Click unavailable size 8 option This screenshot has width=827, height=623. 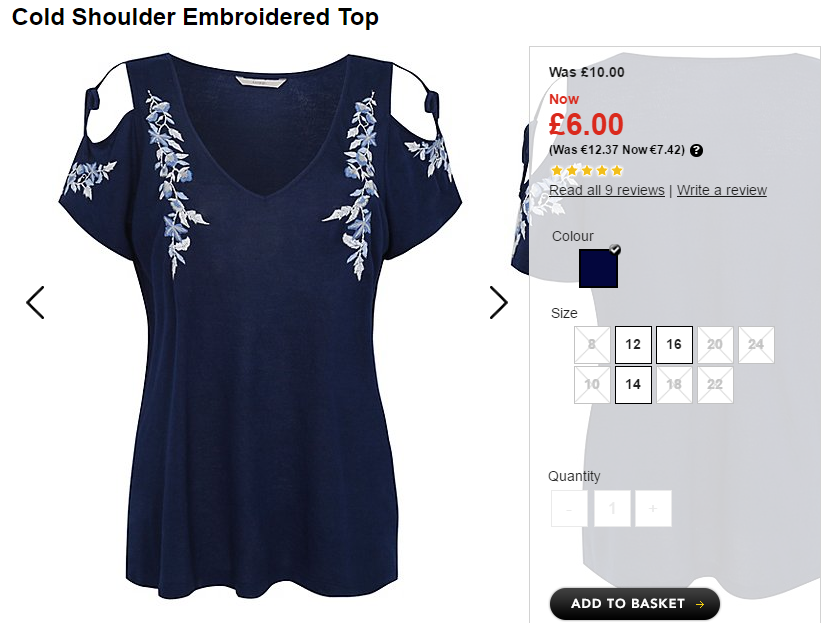[x=592, y=344]
